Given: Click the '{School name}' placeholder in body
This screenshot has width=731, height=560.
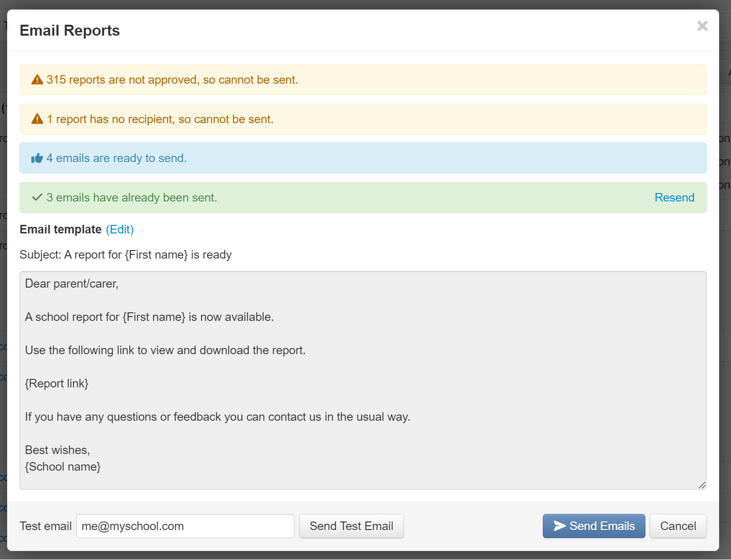Looking at the screenshot, I should pos(63,467).
